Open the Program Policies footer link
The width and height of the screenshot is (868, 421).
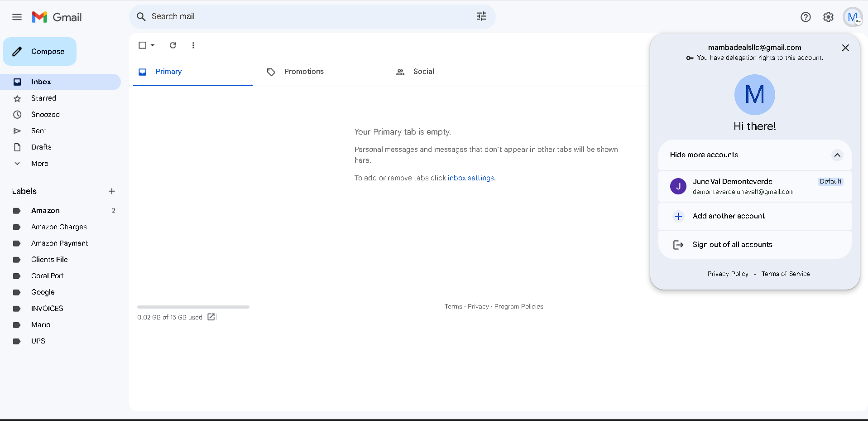coord(518,307)
